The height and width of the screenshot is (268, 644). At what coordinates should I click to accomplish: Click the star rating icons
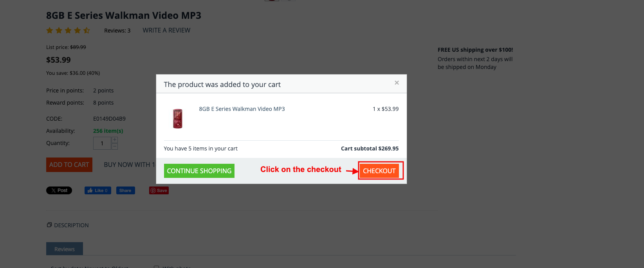pyautogui.click(x=68, y=30)
